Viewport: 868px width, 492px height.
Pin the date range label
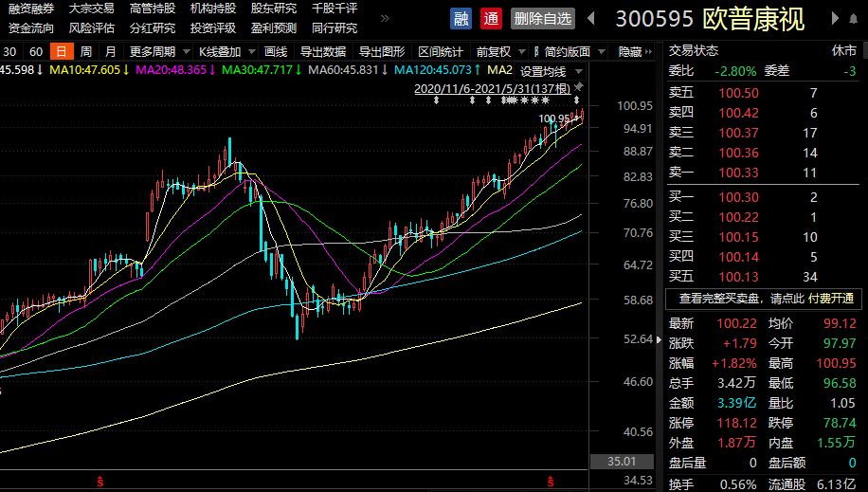click(x=578, y=87)
